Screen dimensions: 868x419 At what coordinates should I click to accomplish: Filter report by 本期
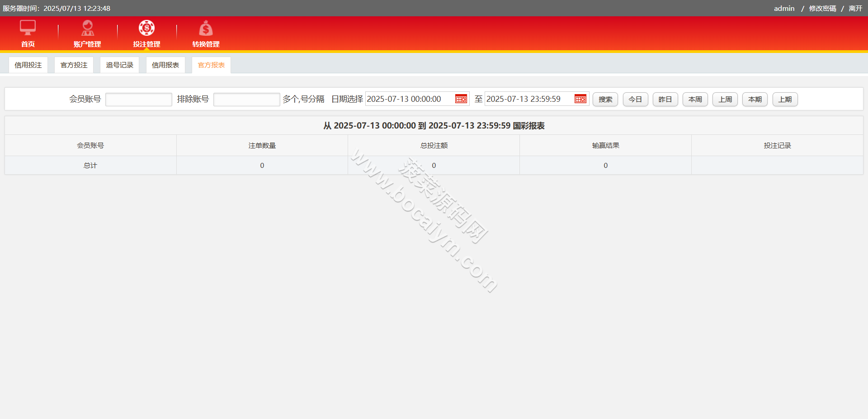(x=755, y=99)
